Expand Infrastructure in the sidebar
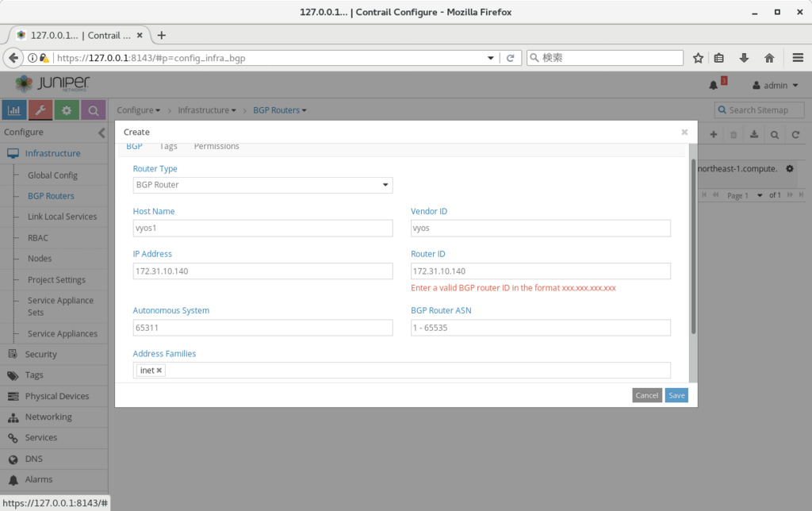This screenshot has width=812, height=511. [53, 153]
